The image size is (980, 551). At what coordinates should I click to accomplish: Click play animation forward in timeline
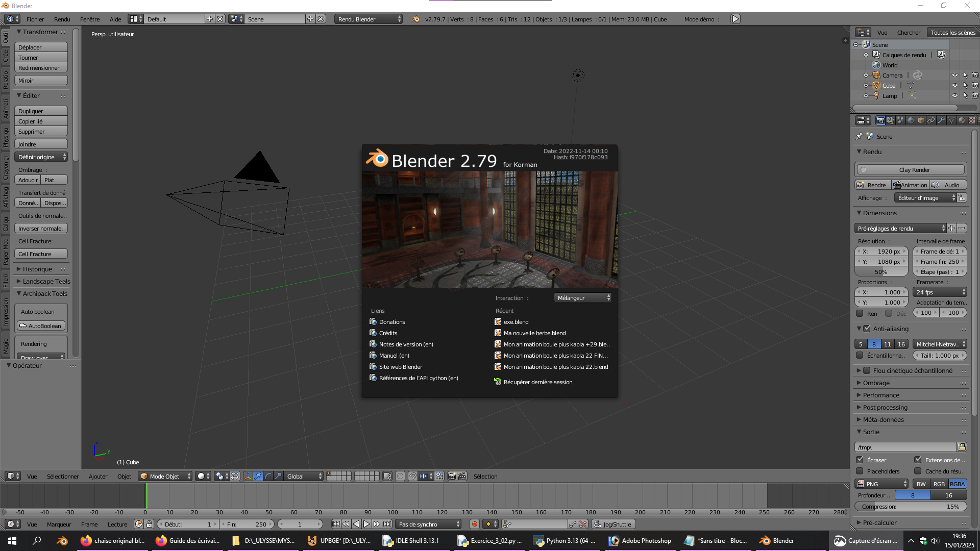[x=366, y=524]
